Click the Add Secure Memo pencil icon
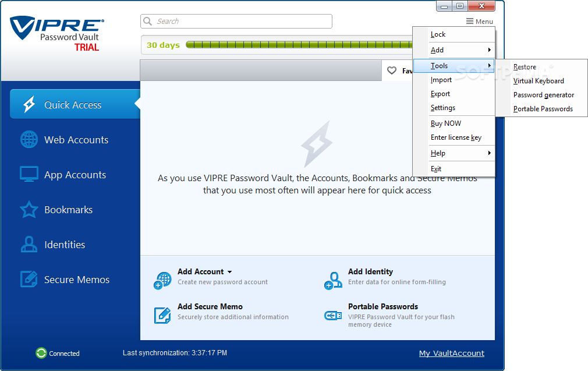 [x=162, y=315]
